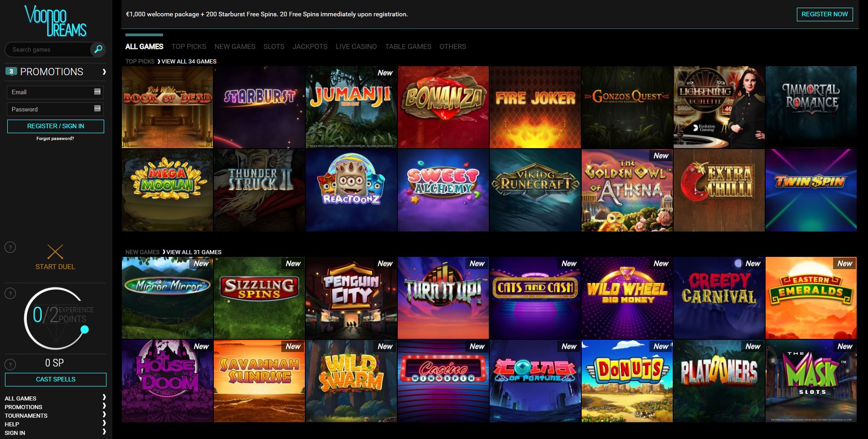
Task: Open the Sizzling Spins tile
Action: (259, 298)
